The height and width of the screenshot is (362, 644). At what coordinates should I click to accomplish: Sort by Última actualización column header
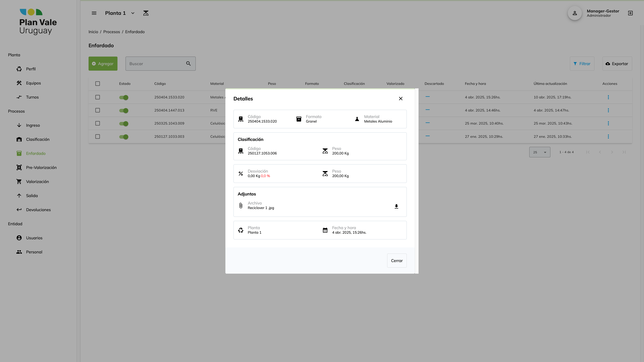(550, 84)
